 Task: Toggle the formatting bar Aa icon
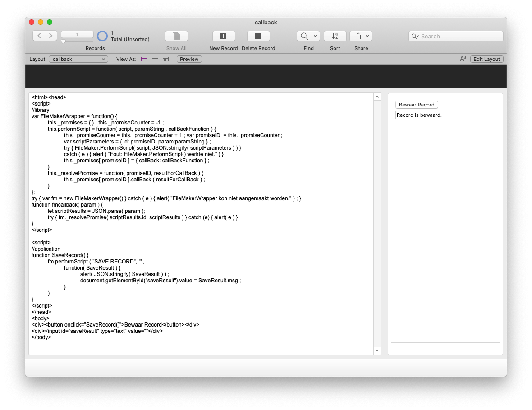[x=463, y=59]
